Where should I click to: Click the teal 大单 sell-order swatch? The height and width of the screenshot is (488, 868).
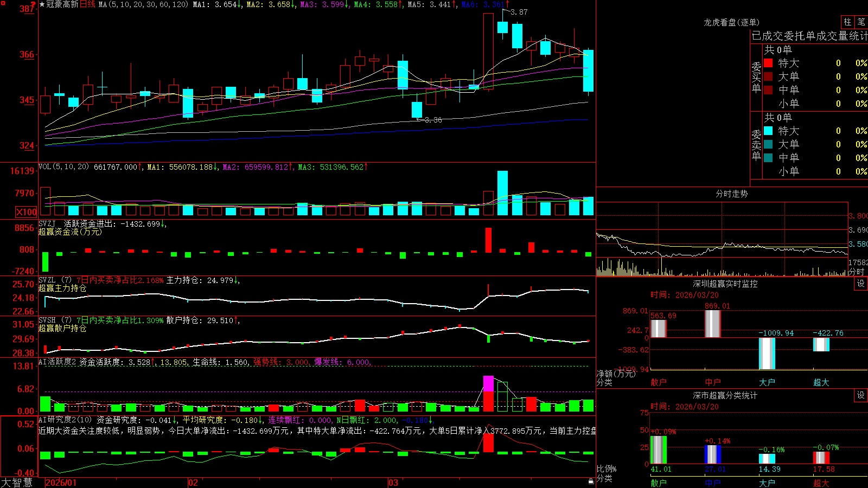point(768,144)
